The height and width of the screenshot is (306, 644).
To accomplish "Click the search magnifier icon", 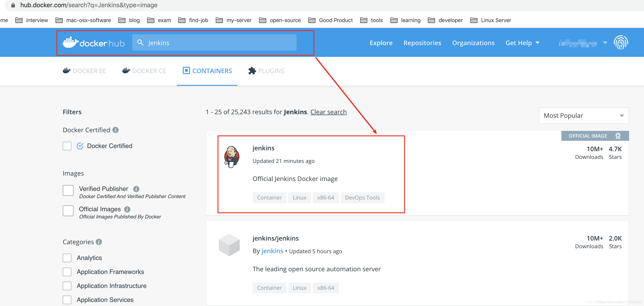I will click(x=140, y=42).
